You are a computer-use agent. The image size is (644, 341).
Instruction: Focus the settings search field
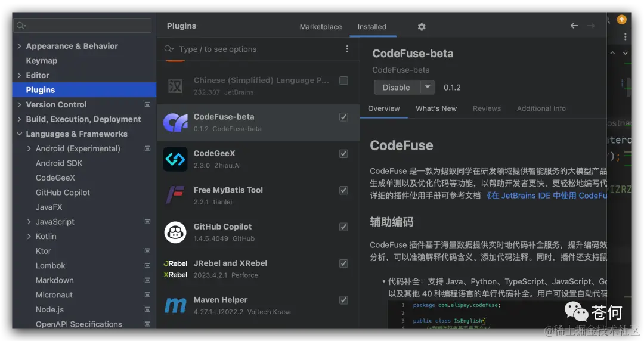[82, 26]
